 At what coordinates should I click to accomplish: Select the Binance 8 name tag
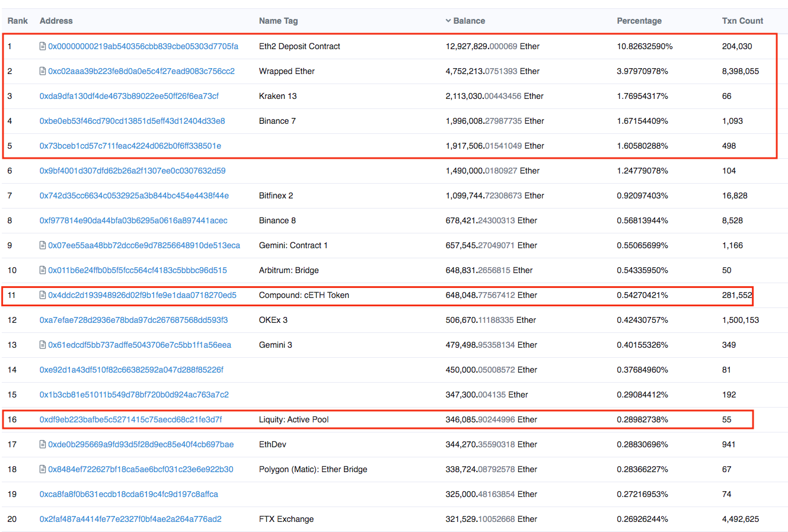[x=277, y=220]
